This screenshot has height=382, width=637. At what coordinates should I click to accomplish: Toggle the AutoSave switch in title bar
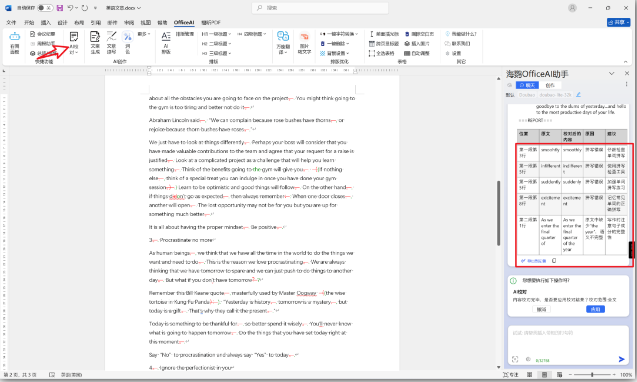click(x=45, y=8)
